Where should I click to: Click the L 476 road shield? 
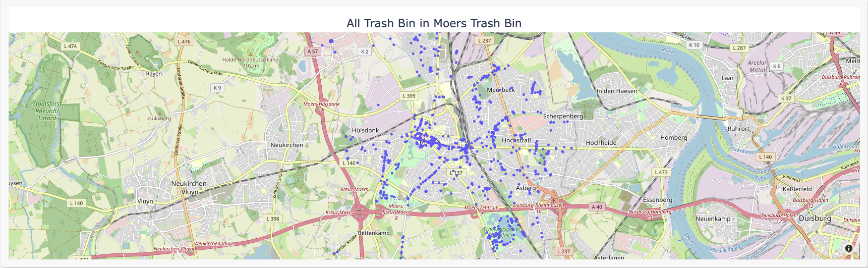point(184,42)
